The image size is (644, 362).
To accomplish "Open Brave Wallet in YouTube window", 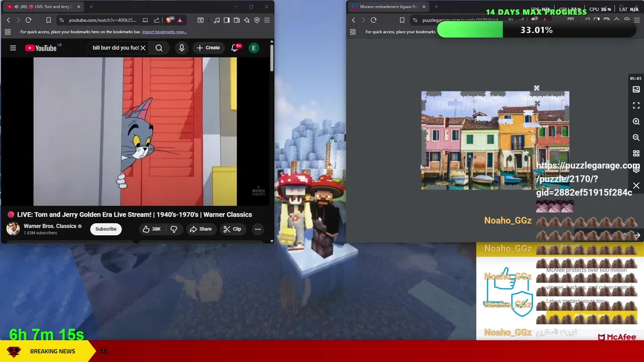I will [236, 20].
